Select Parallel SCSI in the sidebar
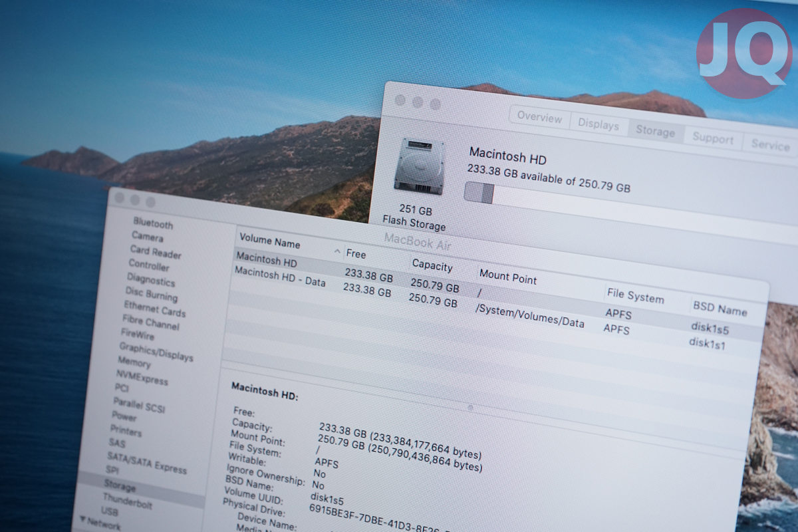 (138, 405)
